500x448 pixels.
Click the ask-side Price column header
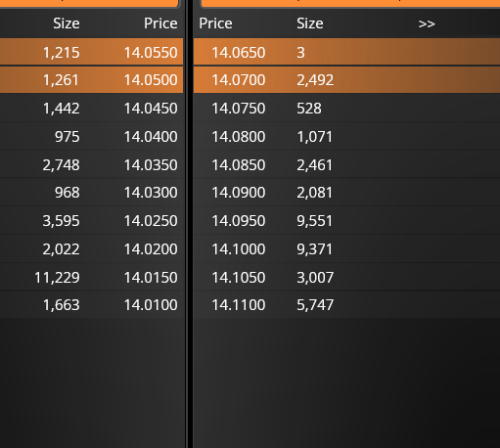[215, 23]
